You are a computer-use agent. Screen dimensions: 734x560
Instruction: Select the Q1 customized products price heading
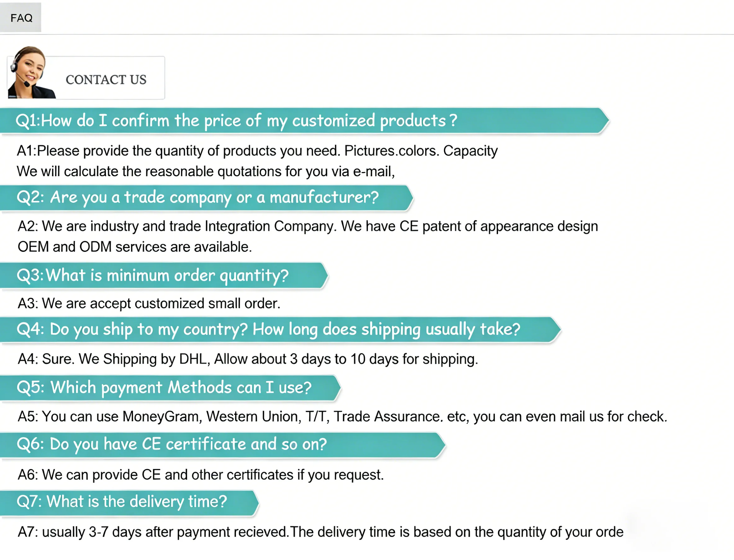tap(304, 121)
